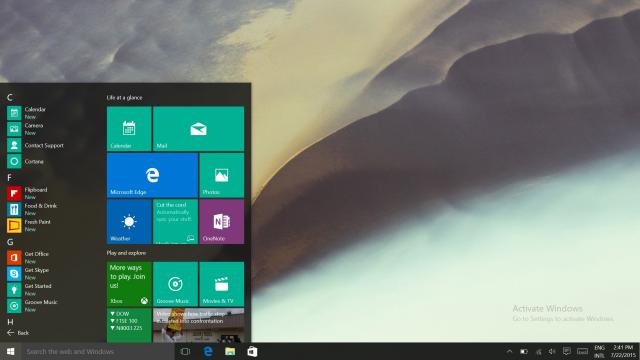Open the Microsoft Edge tile
Viewport: 640px width, 360px height.
[152, 175]
